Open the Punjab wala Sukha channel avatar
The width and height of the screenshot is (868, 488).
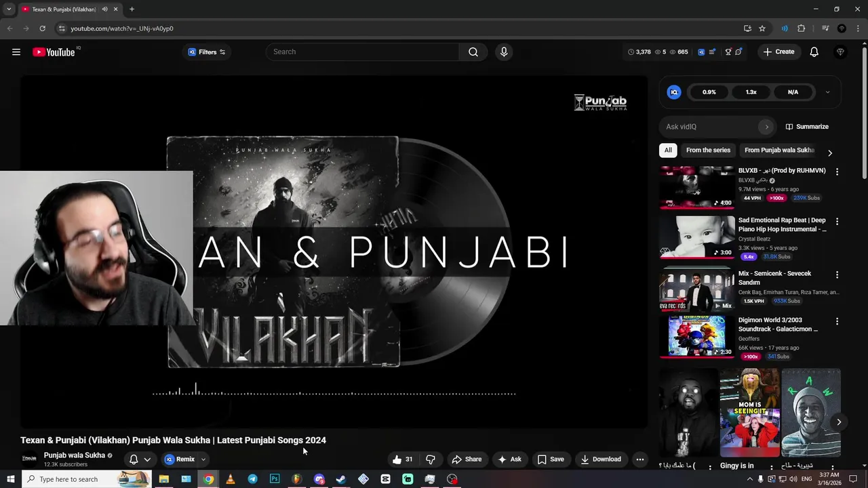[x=29, y=459]
